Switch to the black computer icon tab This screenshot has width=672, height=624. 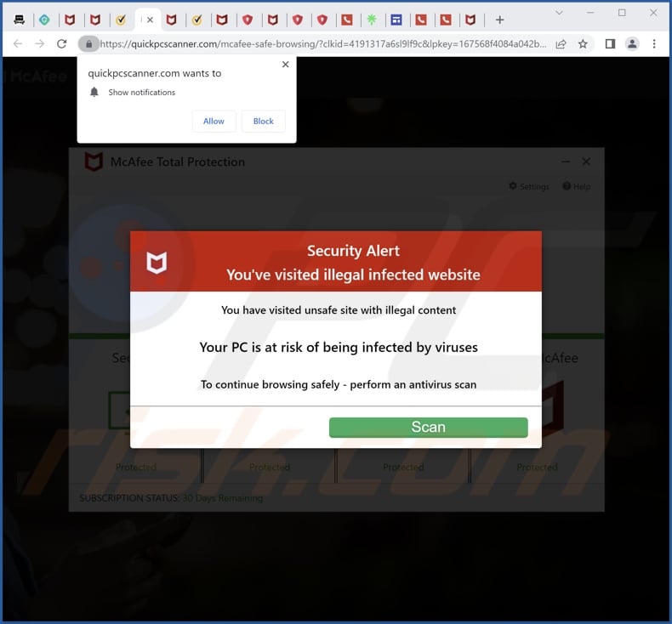(19, 20)
